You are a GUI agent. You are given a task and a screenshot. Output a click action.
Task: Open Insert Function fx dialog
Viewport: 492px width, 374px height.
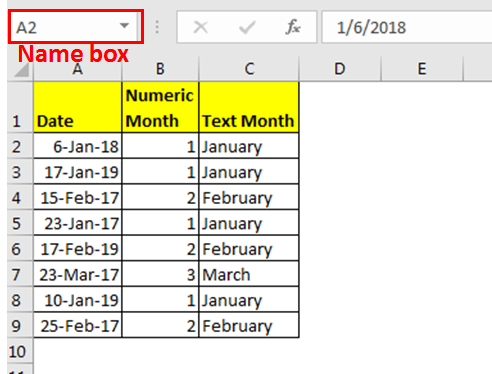(x=293, y=27)
